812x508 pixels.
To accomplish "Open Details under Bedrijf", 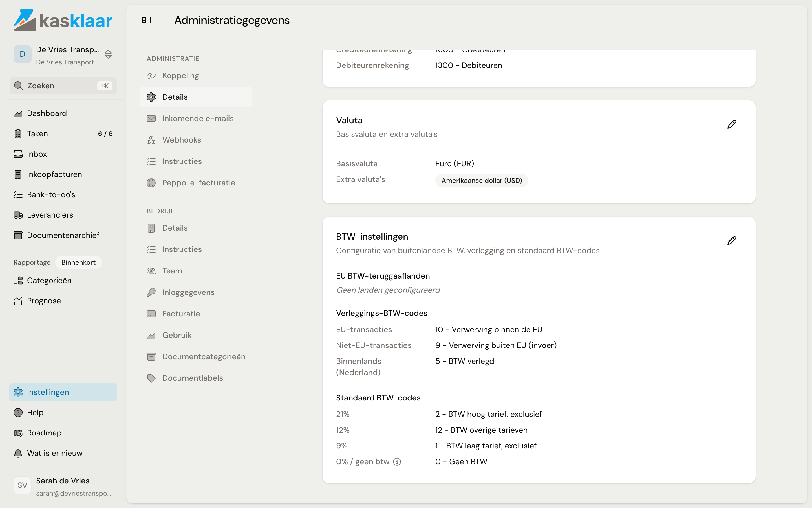I will coord(196,228).
